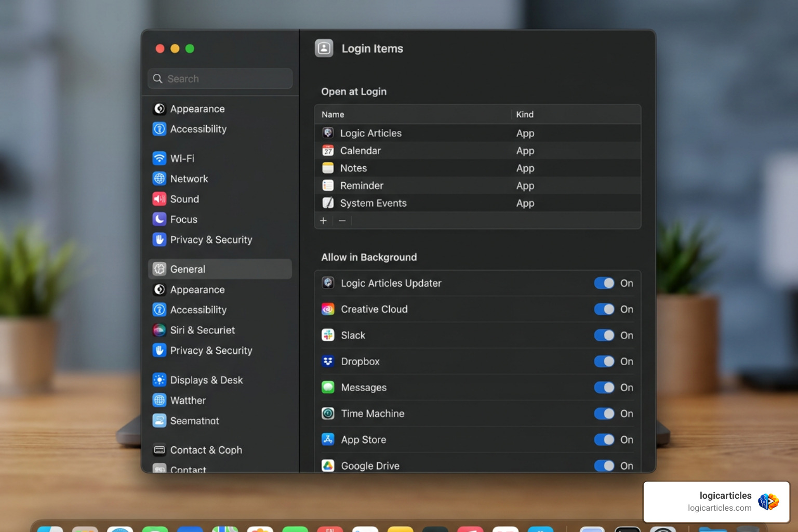Image resolution: width=798 pixels, height=532 pixels.
Task: Click the Logic Articles Updater icon
Action: (328, 283)
